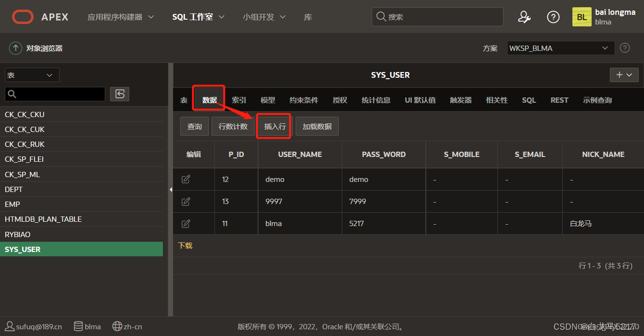This screenshot has height=336, width=644.
Task: Switch to the 数据 tab
Action: click(x=210, y=100)
